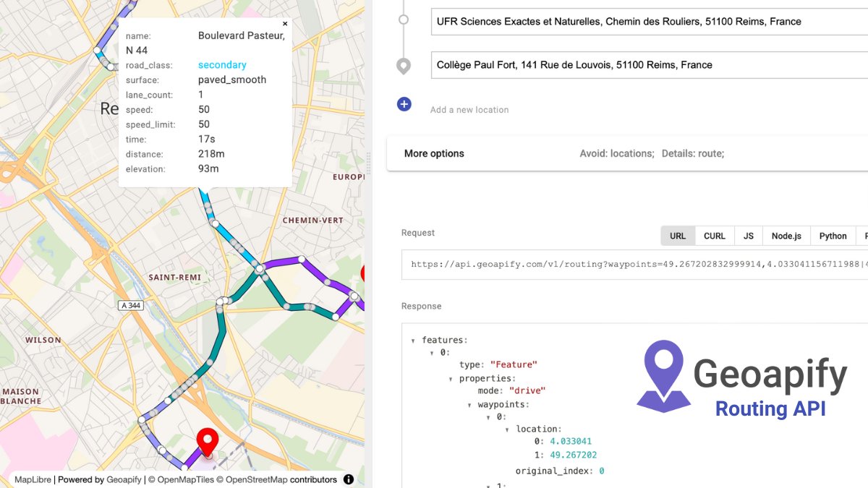Click the red destination pin on the map

coord(208,442)
